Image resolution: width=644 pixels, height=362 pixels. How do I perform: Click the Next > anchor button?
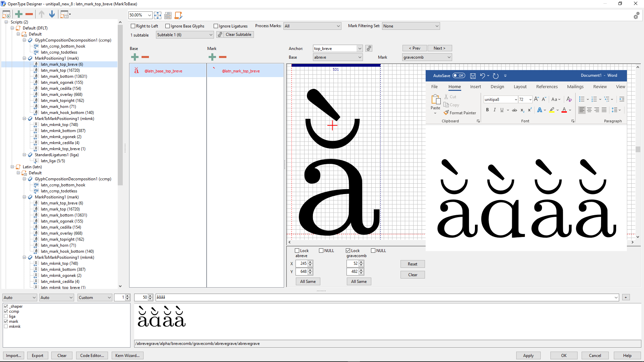pos(439,48)
